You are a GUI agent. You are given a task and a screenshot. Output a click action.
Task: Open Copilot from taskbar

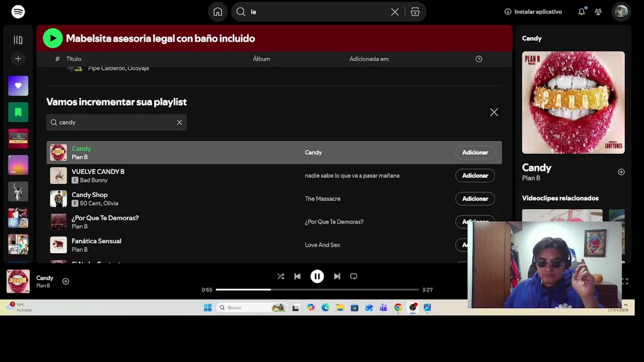[x=311, y=308]
